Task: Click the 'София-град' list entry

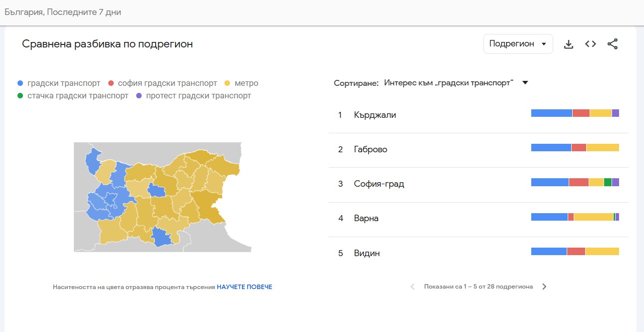Action: click(379, 184)
